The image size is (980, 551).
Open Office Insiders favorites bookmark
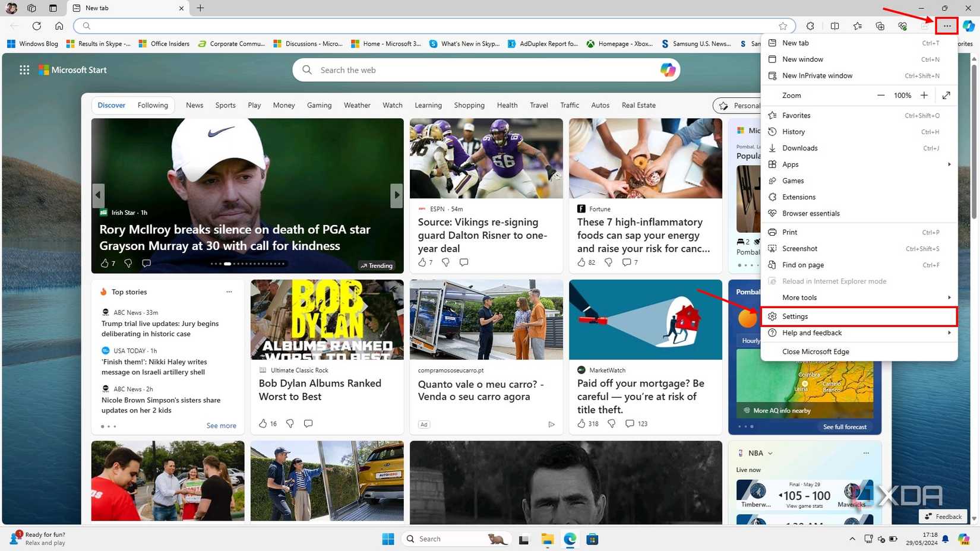(x=164, y=44)
